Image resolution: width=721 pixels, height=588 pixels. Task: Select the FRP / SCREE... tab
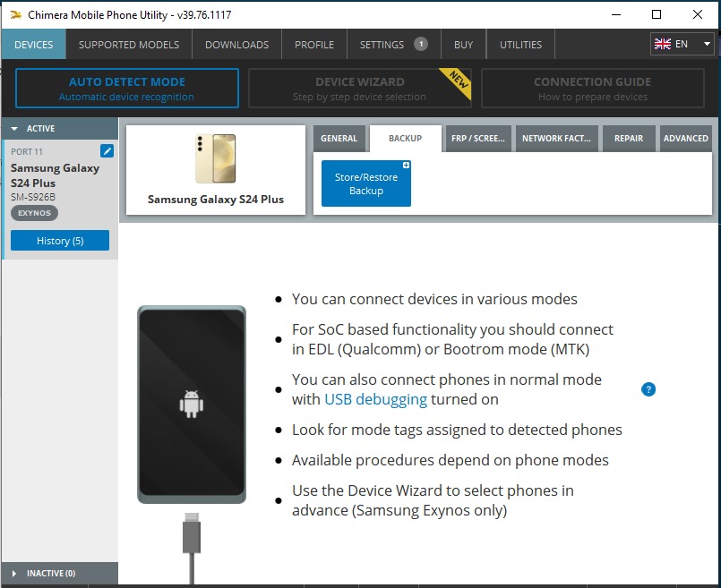pos(477,138)
